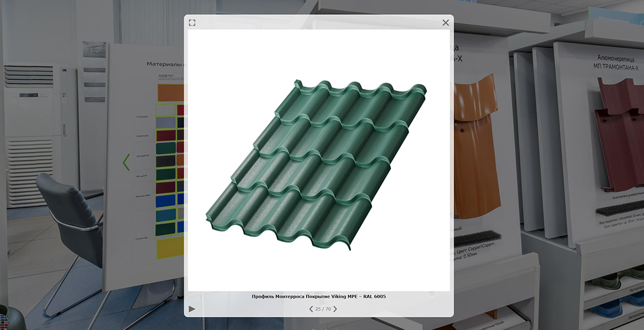Image resolution: width=644 pixels, height=330 pixels.
Task: Select the large yellow swatch at the board bottom
Action: coord(170,249)
